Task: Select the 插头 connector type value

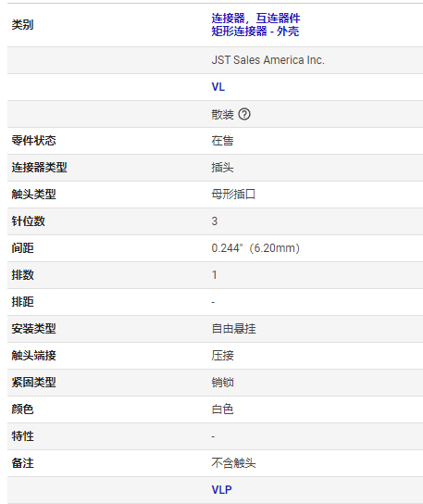Action: (222, 168)
